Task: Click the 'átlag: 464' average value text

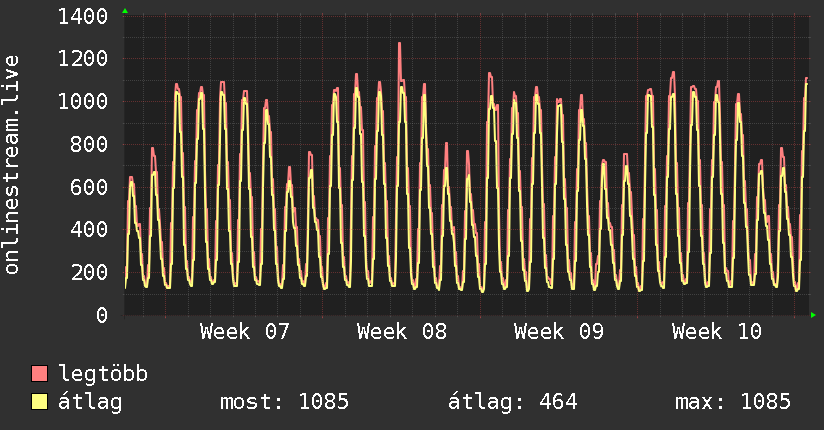Action: click(x=512, y=402)
